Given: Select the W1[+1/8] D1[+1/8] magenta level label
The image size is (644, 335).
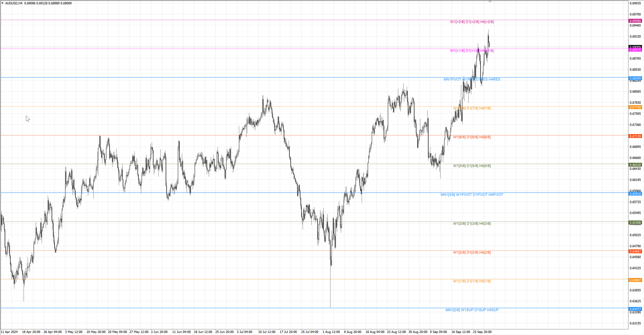Looking at the screenshot, I should [472, 51].
